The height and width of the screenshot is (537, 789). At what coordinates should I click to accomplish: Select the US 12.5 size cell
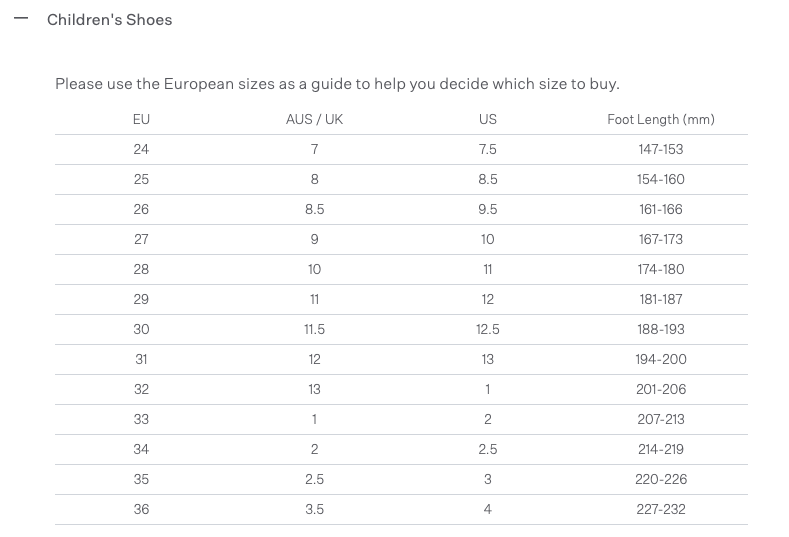(487, 329)
